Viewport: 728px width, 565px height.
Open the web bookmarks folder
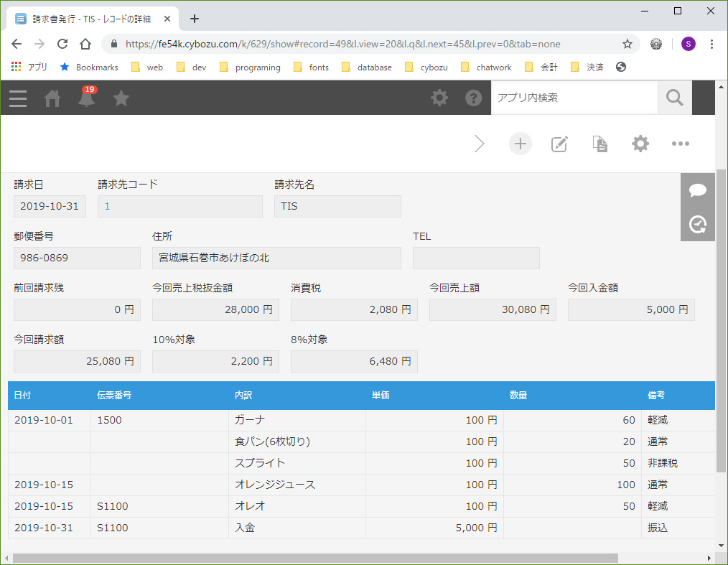click(147, 67)
